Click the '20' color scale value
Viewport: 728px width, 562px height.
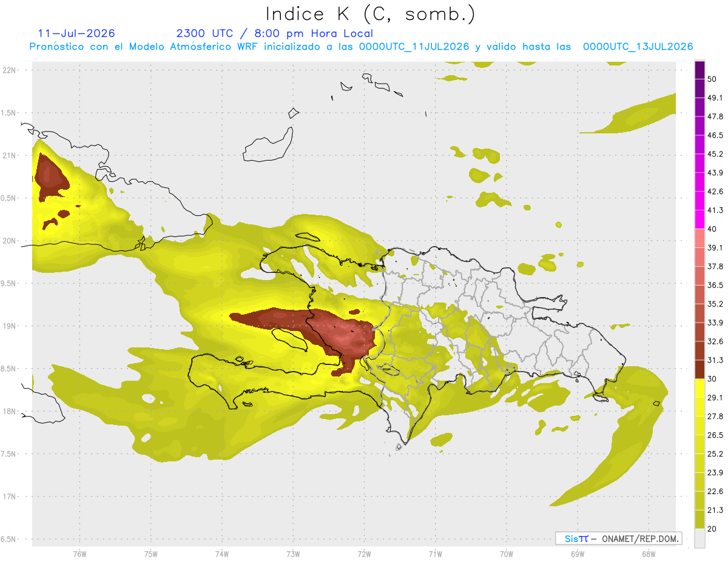click(713, 529)
